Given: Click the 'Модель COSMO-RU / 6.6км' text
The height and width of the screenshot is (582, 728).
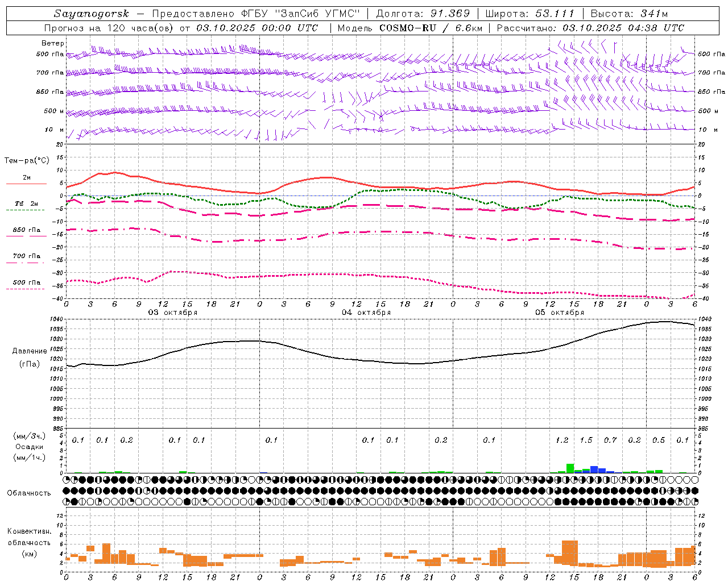Looking at the screenshot, I should pos(410,28).
